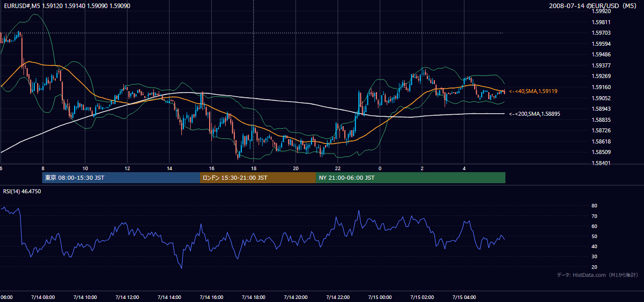The height and width of the screenshot is (302, 644).
Task: Click price axis value 1.59160
Action: (x=601, y=87)
